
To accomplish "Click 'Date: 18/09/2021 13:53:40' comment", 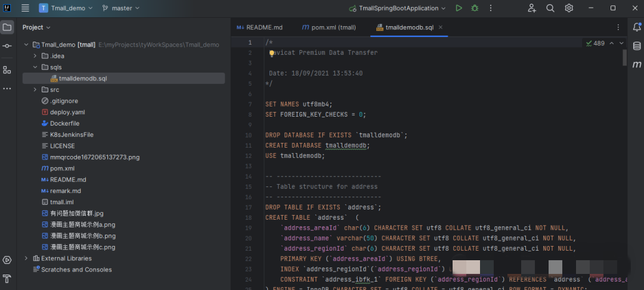I will (x=316, y=73).
